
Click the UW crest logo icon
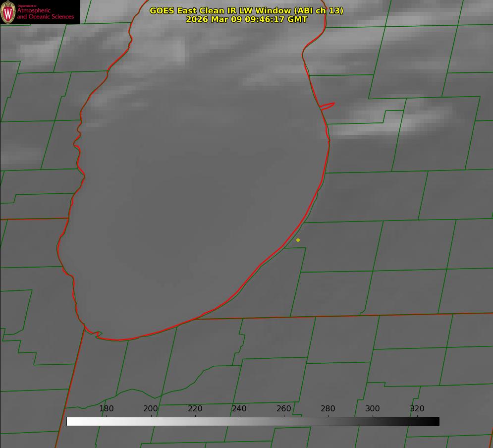8,12
